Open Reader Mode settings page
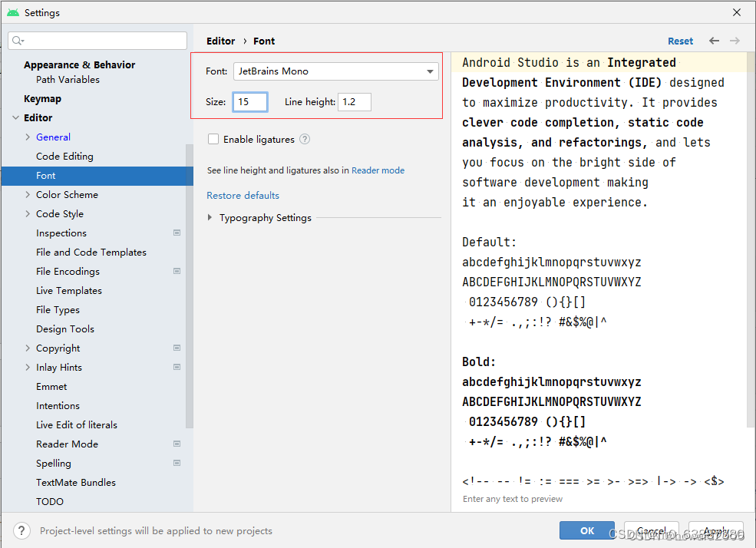This screenshot has width=756, height=548. 67,444
